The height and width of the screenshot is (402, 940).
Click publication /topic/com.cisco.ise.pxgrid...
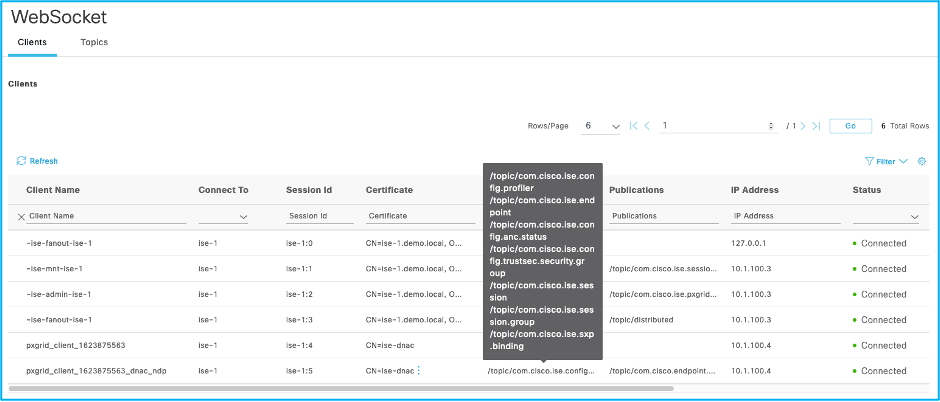(x=663, y=294)
